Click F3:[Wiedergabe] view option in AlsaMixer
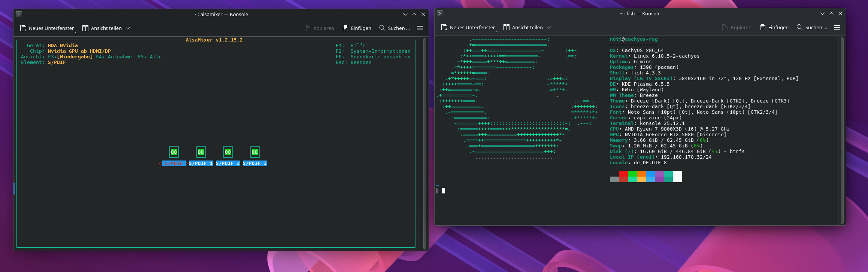This screenshot has width=868, height=272. click(70, 57)
